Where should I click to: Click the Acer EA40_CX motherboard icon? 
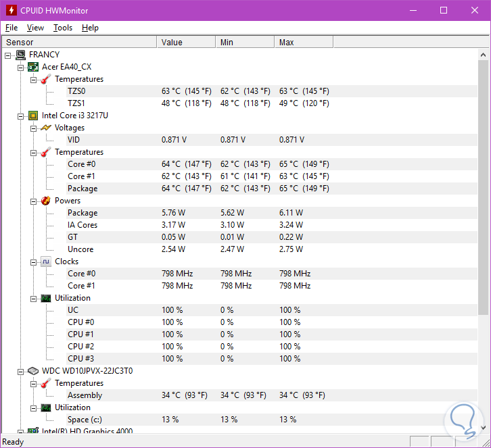click(x=33, y=67)
